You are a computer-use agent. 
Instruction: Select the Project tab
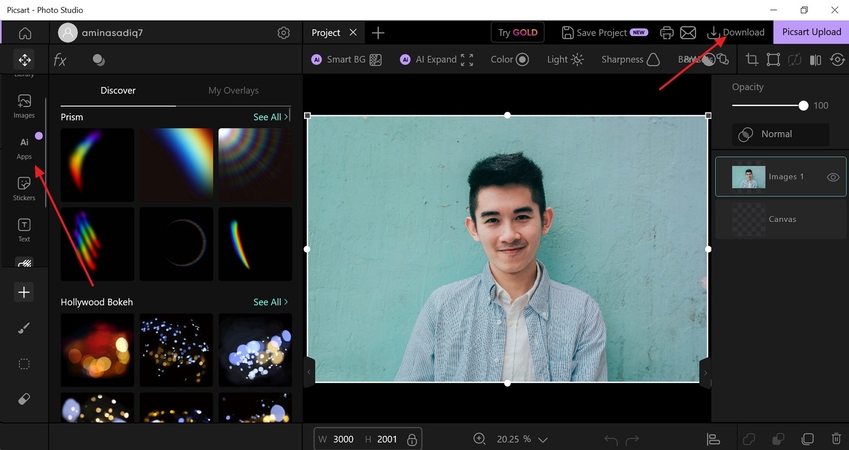pyautogui.click(x=325, y=32)
